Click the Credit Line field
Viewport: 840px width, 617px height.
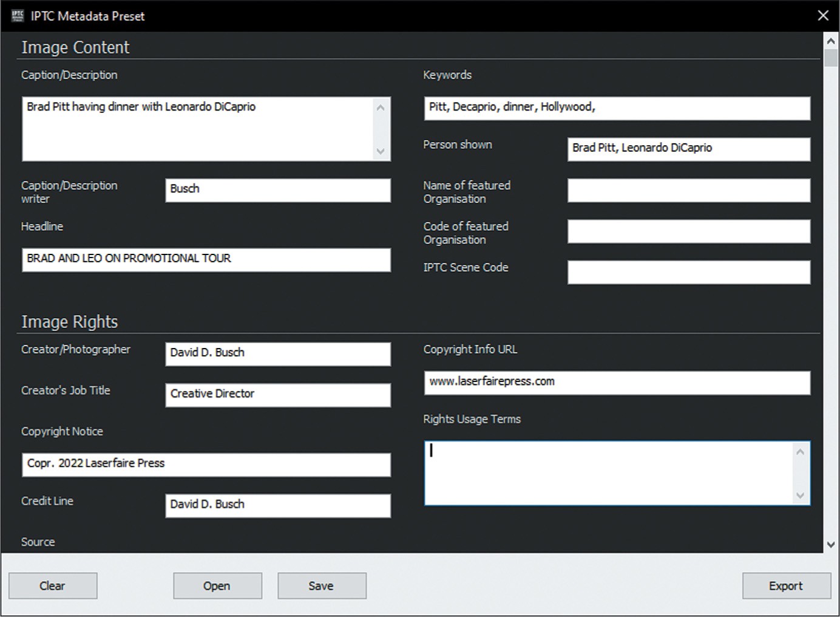(278, 505)
